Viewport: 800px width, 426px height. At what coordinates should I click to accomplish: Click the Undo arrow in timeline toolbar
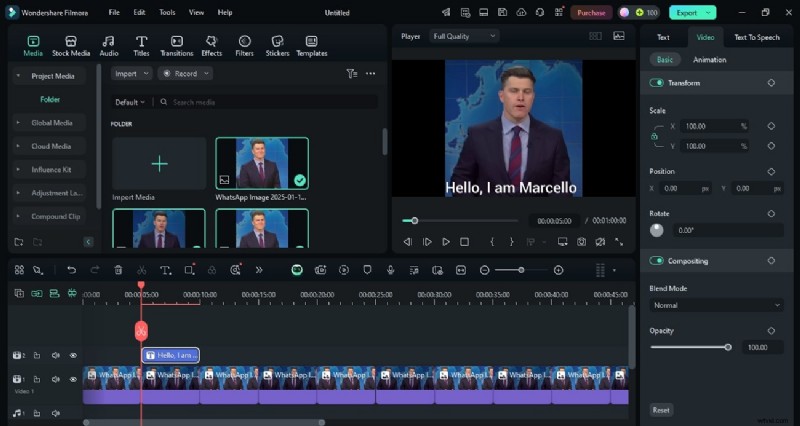[71, 270]
